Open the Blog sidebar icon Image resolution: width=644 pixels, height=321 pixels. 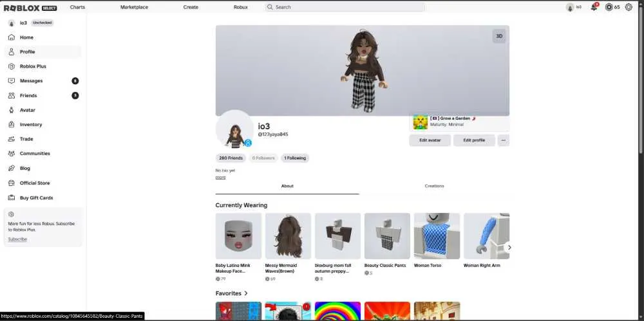[12, 169]
